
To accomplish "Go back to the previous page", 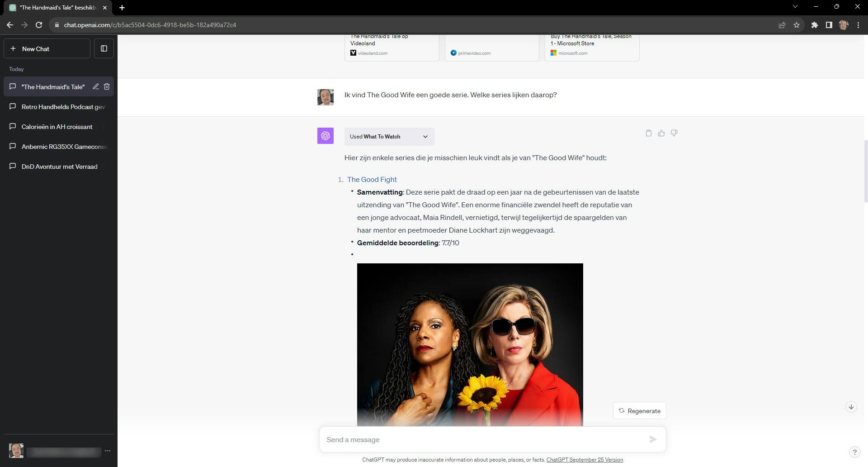I will [10, 25].
